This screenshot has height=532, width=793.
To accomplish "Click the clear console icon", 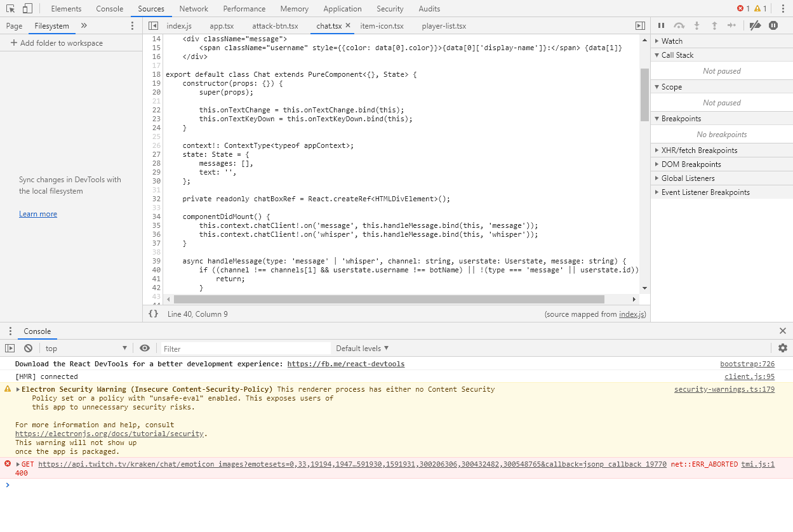I will click(27, 348).
